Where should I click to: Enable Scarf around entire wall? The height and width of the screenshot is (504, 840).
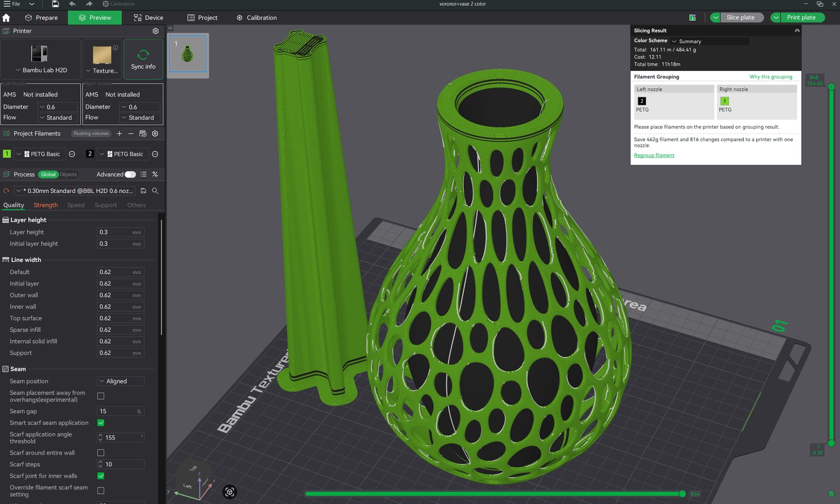(x=101, y=453)
